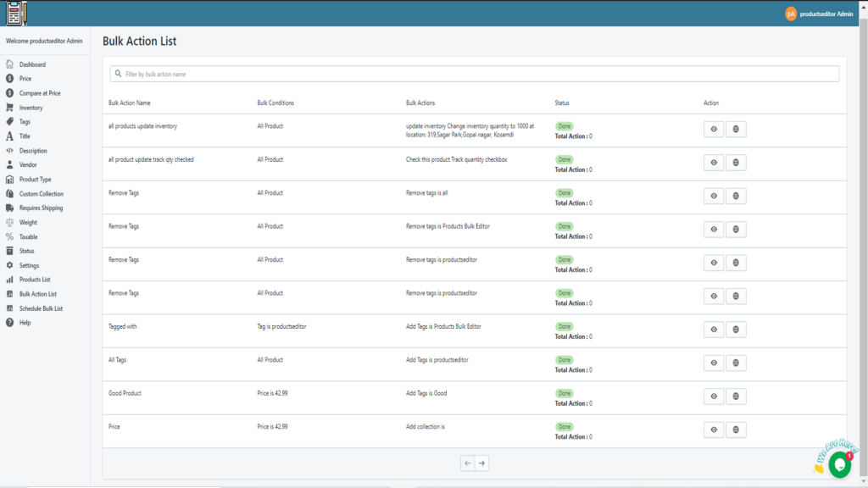Go to next page with right arrow button
The image size is (868, 488).
click(x=482, y=463)
